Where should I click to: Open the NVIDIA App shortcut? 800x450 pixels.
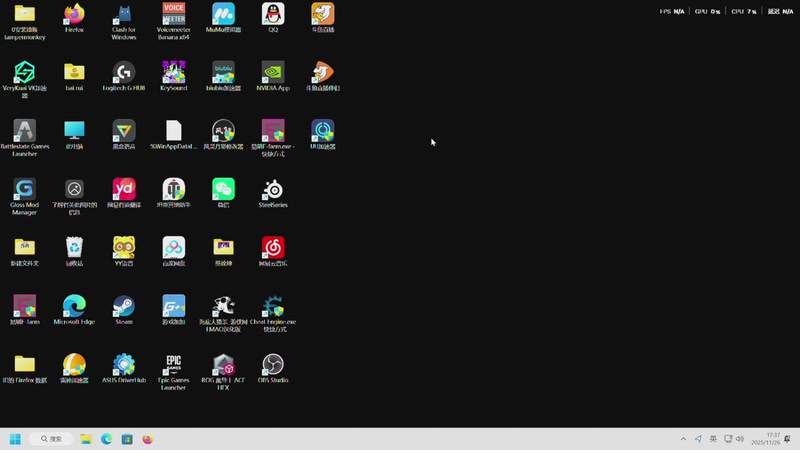273,77
